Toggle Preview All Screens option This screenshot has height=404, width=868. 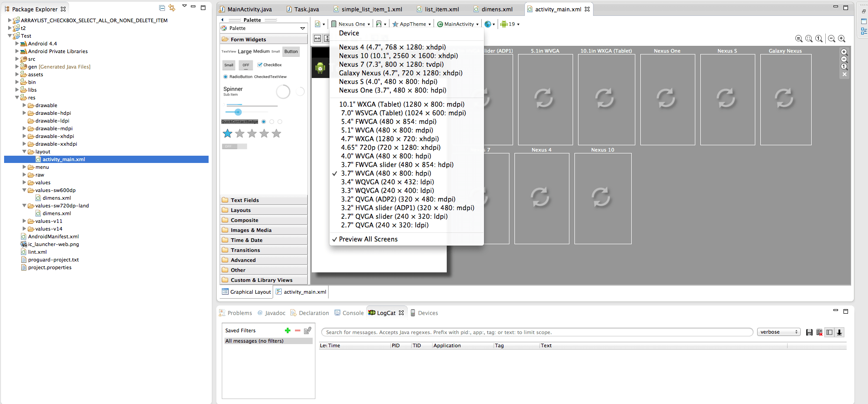[x=368, y=239]
